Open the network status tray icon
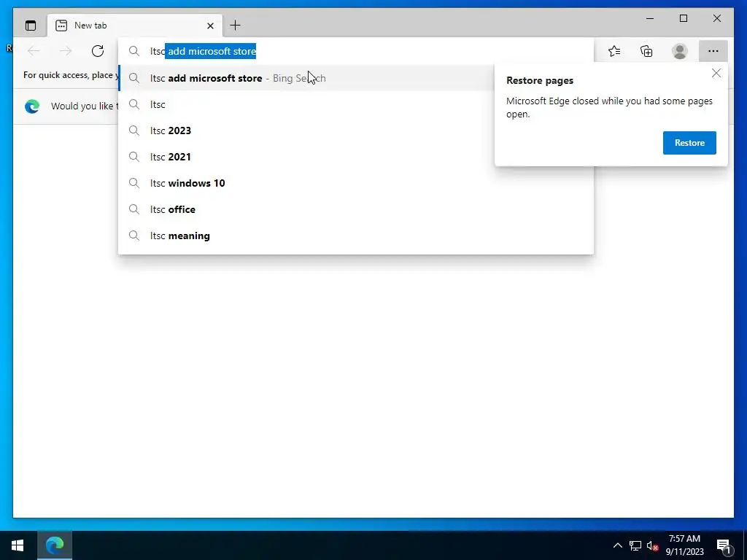The width and height of the screenshot is (747, 560). (x=635, y=545)
